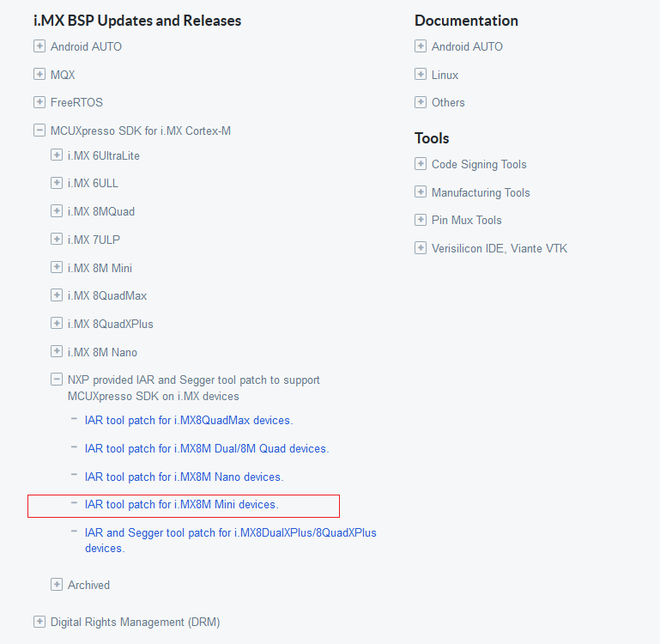Open IAR and Segger patch for i.MX8DualXPlus/8QuadXPlus
The height and width of the screenshot is (644, 660).
tap(230, 533)
